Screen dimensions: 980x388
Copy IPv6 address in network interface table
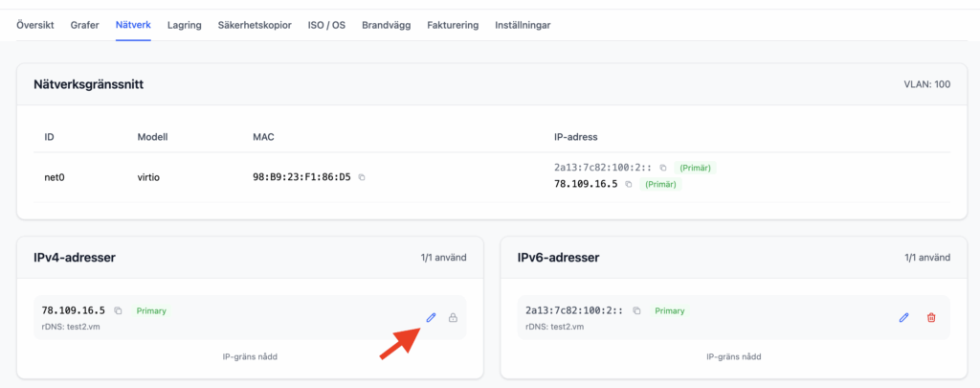pos(662,168)
